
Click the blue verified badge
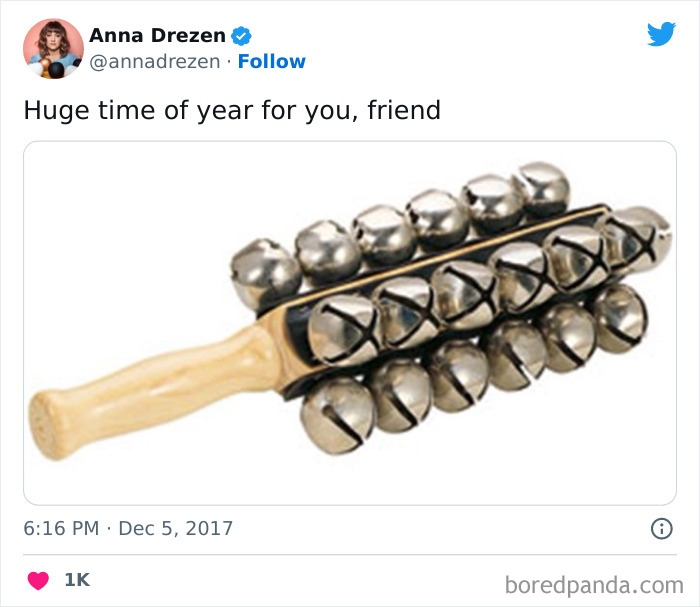(241, 36)
